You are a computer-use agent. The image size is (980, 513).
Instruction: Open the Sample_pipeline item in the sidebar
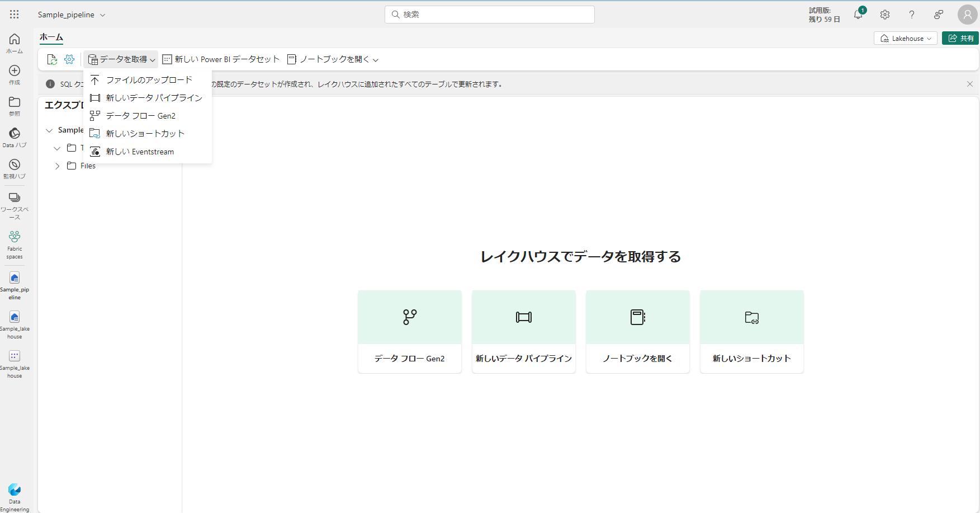pos(15,285)
